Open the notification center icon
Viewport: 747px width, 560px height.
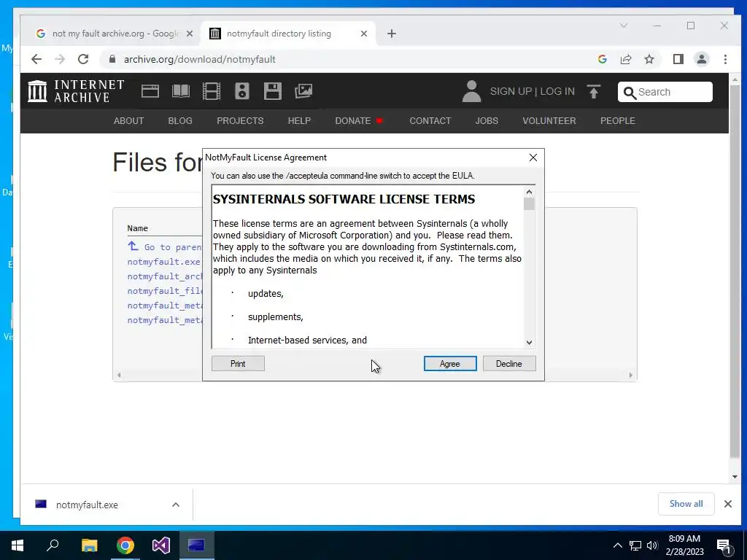point(724,546)
